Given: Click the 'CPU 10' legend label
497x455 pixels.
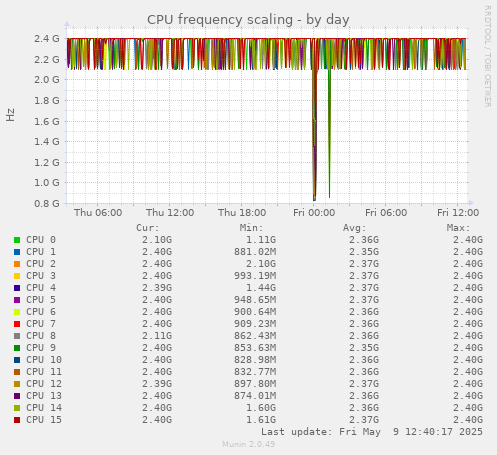Looking at the screenshot, I should click(x=44, y=360).
